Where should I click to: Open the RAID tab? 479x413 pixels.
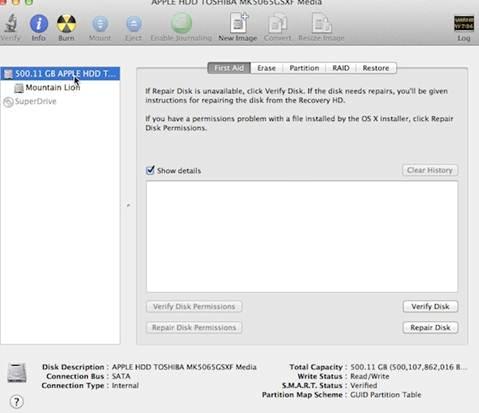coord(341,68)
